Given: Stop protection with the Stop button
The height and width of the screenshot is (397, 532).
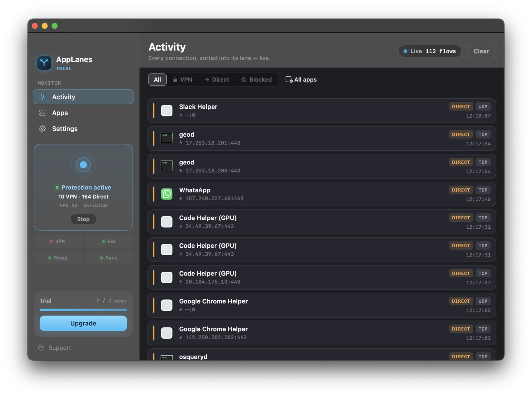Looking at the screenshot, I should [83, 219].
